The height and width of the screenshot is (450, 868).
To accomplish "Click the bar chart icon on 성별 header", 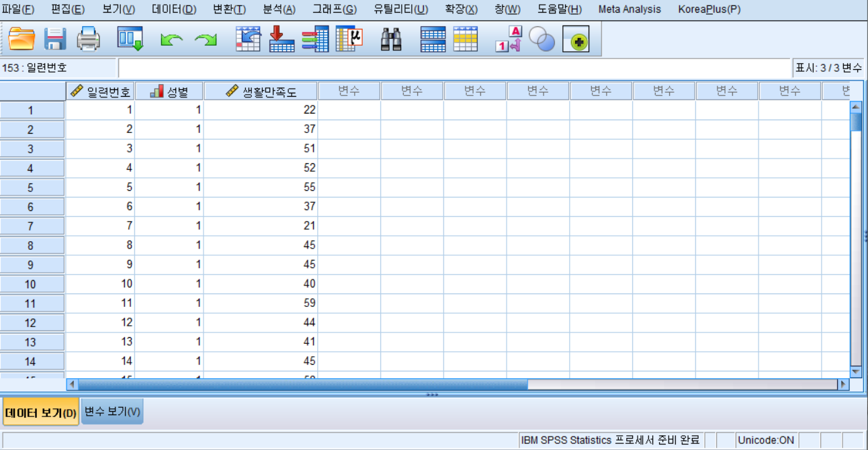I will pos(157,91).
